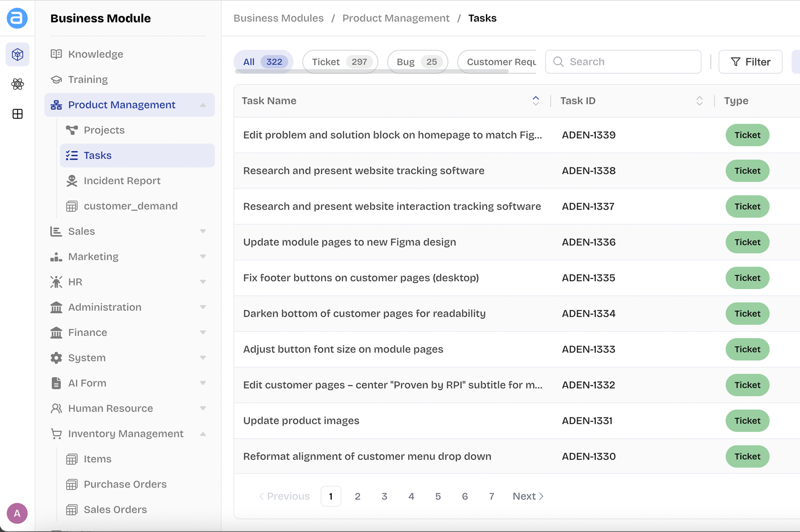Toggle Task ID column sort arrows
The image size is (800, 532).
[x=699, y=101]
